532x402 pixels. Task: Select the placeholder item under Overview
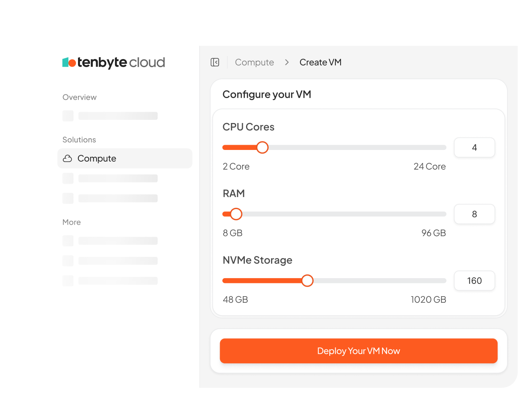[110, 116]
